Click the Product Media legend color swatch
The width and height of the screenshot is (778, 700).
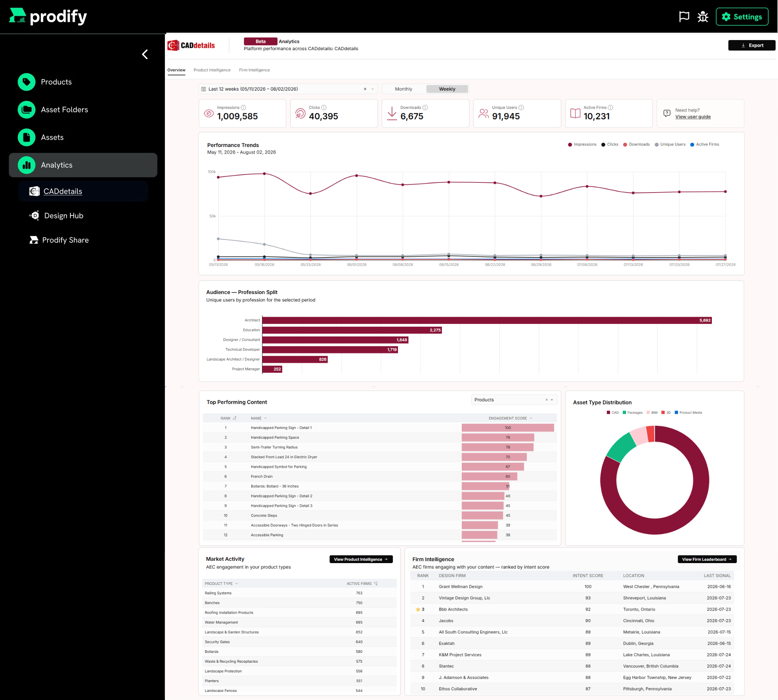[676, 413]
